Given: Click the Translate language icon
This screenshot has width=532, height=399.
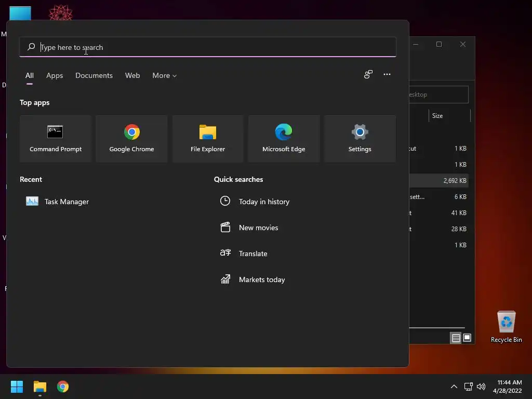Looking at the screenshot, I should click(x=225, y=253).
